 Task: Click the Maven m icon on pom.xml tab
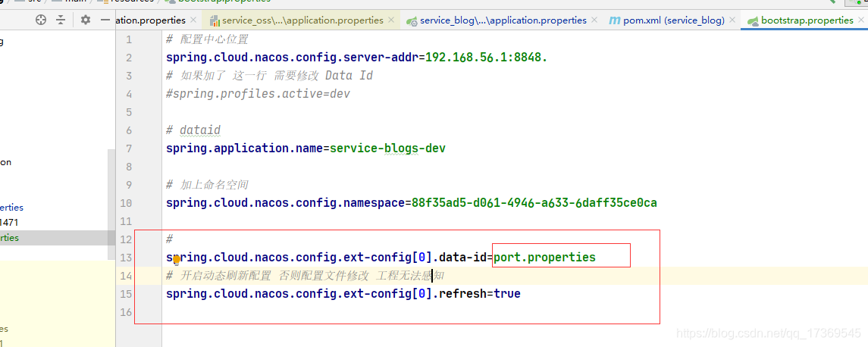[x=614, y=20]
